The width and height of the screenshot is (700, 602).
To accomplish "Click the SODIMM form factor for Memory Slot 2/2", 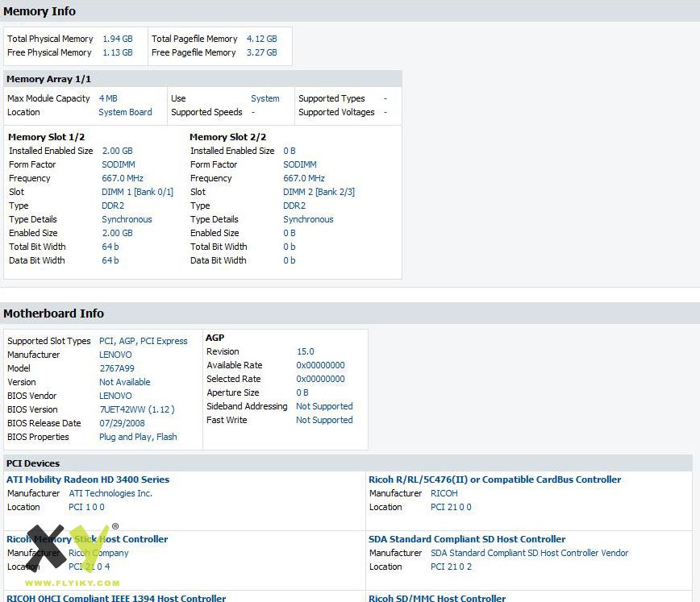I will pos(299,164).
